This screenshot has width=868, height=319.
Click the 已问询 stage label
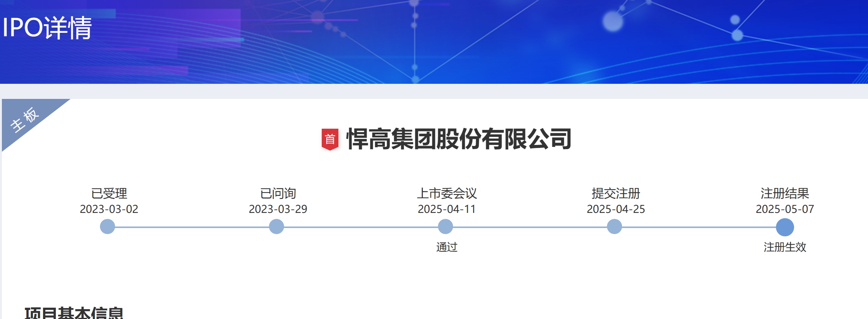[x=278, y=193]
